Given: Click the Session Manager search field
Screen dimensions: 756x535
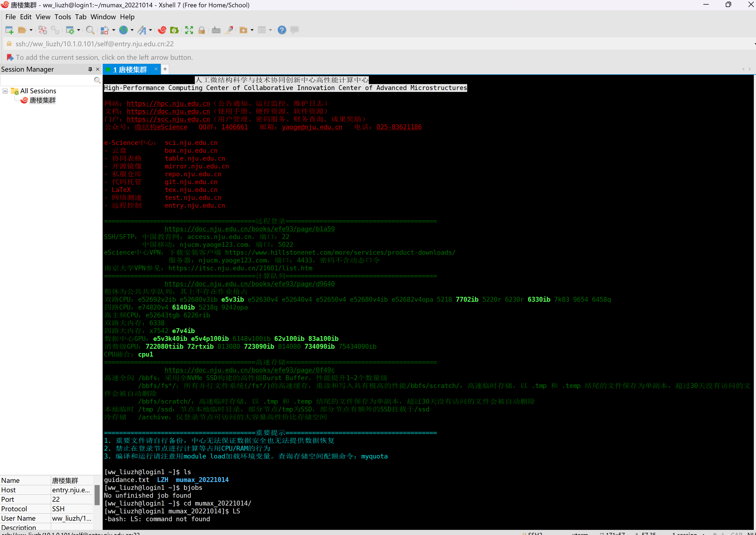Looking at the screenshot, I should pos(47,80).
